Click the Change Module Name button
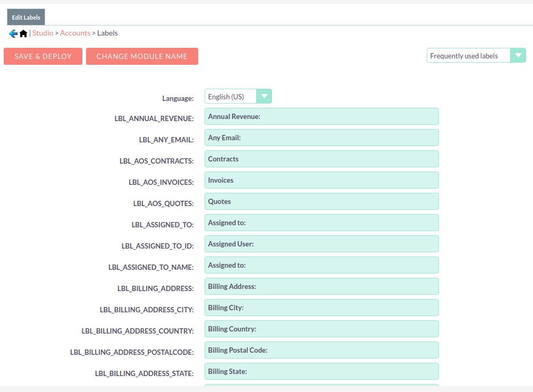Screen dimensions: 533x392 [x=142, y=56]
